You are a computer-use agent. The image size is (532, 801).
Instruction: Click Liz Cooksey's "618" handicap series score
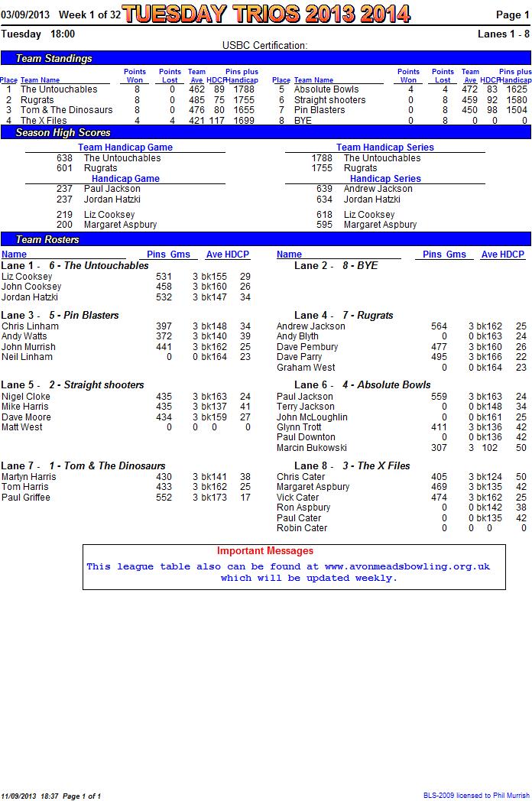[x=324, y=215]
